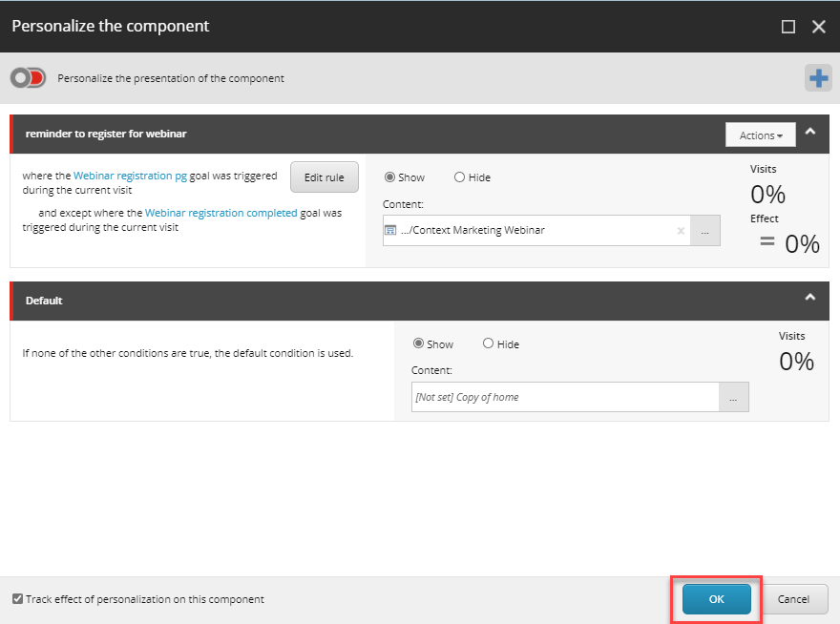Confirm with the OK button
Viewport: 840px width, 624px height.
coord(716,599)
